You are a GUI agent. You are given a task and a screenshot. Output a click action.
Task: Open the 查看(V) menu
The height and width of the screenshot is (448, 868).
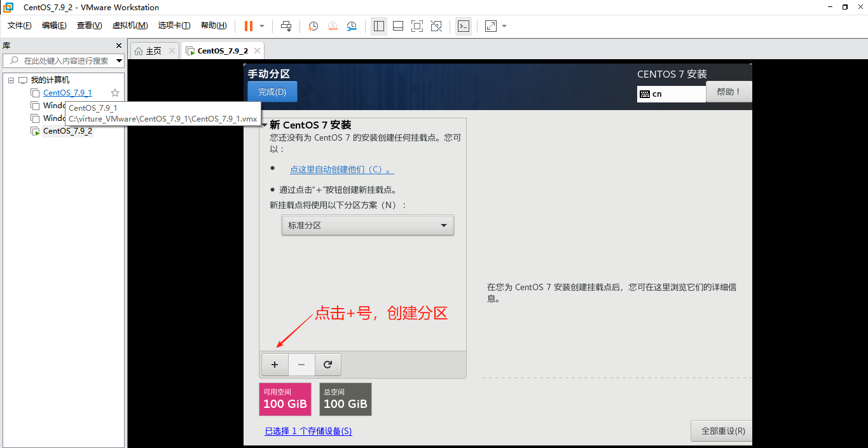89,25
